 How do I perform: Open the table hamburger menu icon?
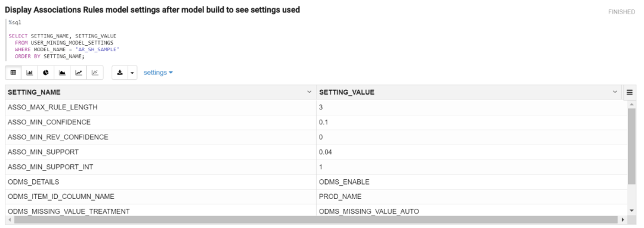click(x=630, y=92)
